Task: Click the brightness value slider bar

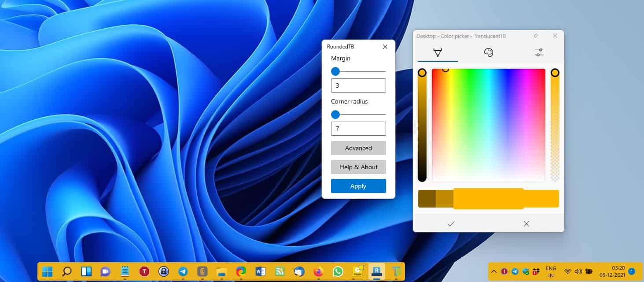Action: coord(422,125)
